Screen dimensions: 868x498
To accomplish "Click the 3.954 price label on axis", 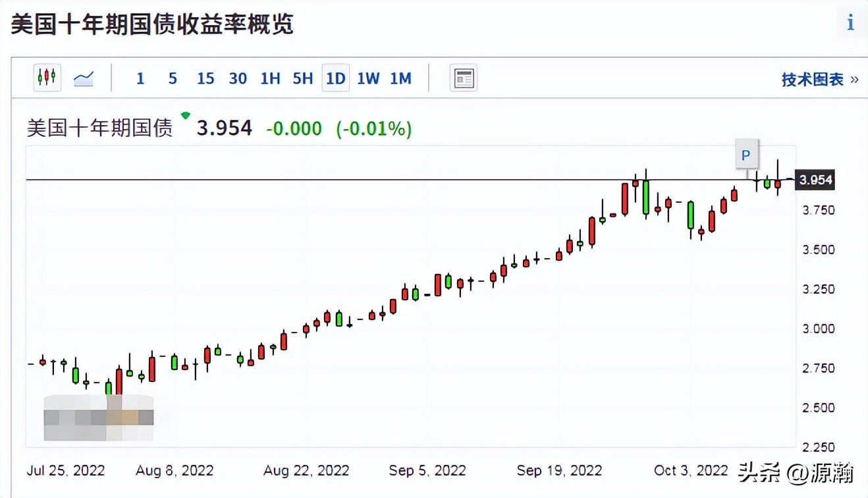I will pos(815,180).
